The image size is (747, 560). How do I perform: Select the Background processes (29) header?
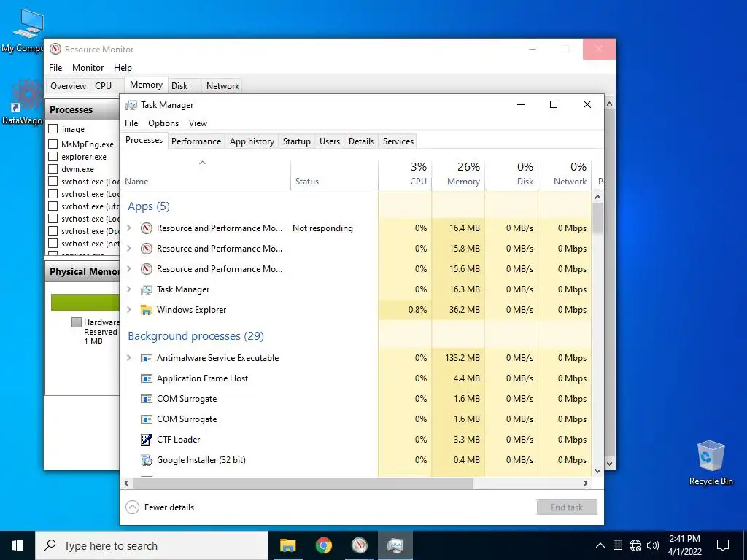pos(196,336)
